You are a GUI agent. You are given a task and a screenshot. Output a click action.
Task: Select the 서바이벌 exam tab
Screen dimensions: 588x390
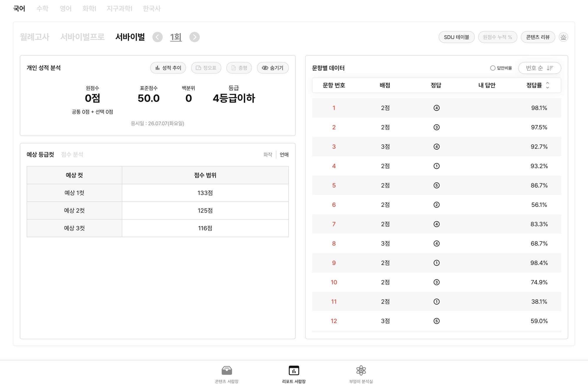[x=130, y=37]
